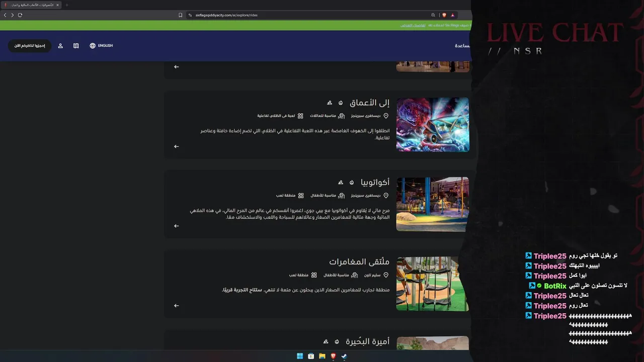Open the مساعدة help menu item
This screenshot has height=362, width=644.
(x=462, y=46)
